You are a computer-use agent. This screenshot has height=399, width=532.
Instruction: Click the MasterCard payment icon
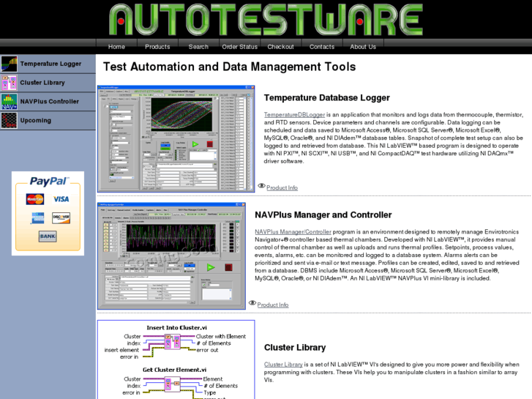tap(35, 199)
